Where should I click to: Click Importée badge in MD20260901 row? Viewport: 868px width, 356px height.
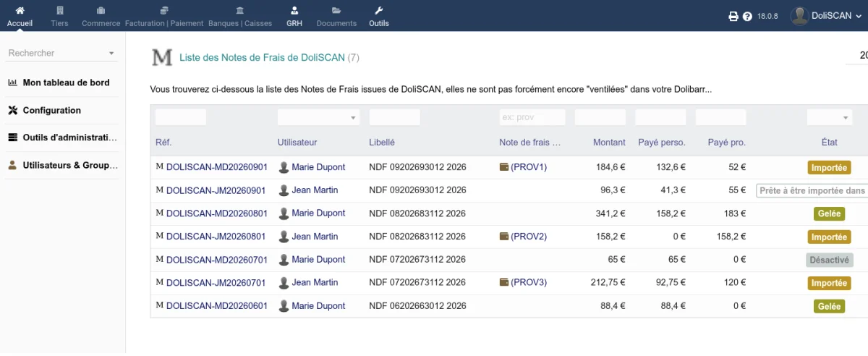tap(829, 167)
